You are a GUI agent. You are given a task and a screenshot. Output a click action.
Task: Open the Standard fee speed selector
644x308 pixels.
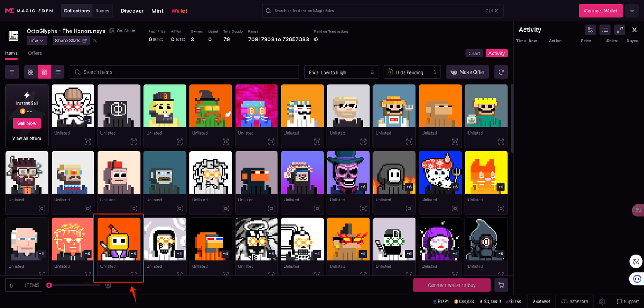coord(575,302)
